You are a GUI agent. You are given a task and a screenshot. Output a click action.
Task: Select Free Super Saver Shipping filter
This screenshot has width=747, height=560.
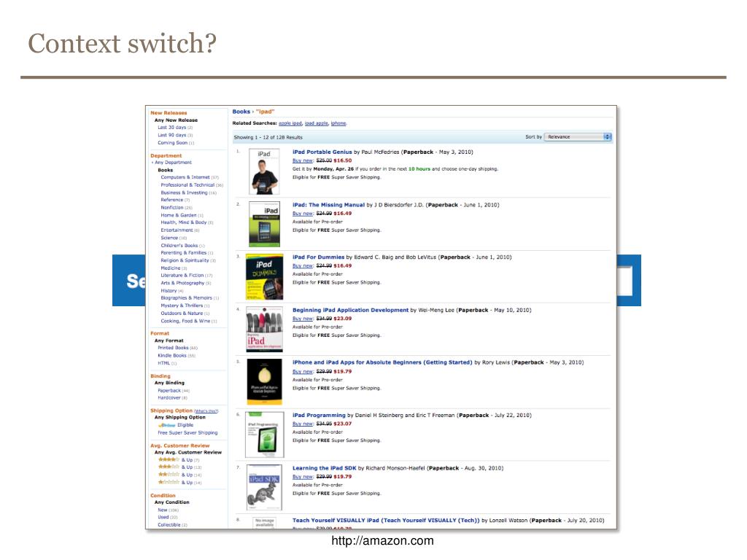pos(187,433)
